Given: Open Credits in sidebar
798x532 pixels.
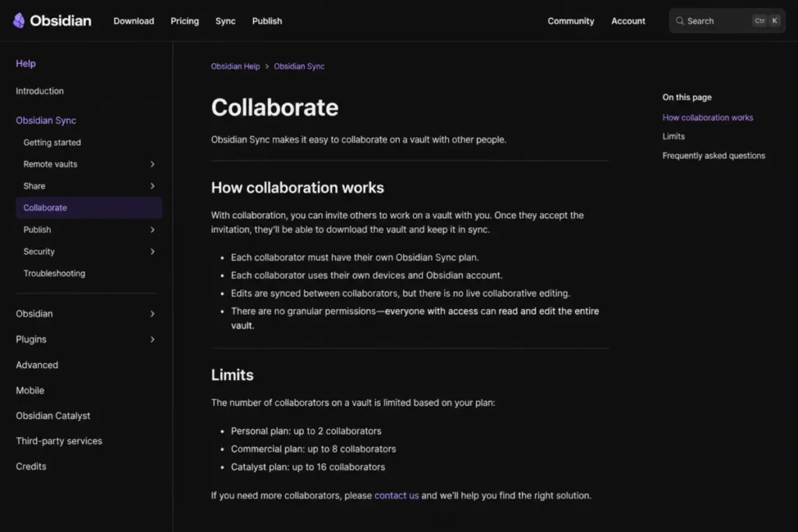Looking at the screenshot, I should (x=31, y=467).
